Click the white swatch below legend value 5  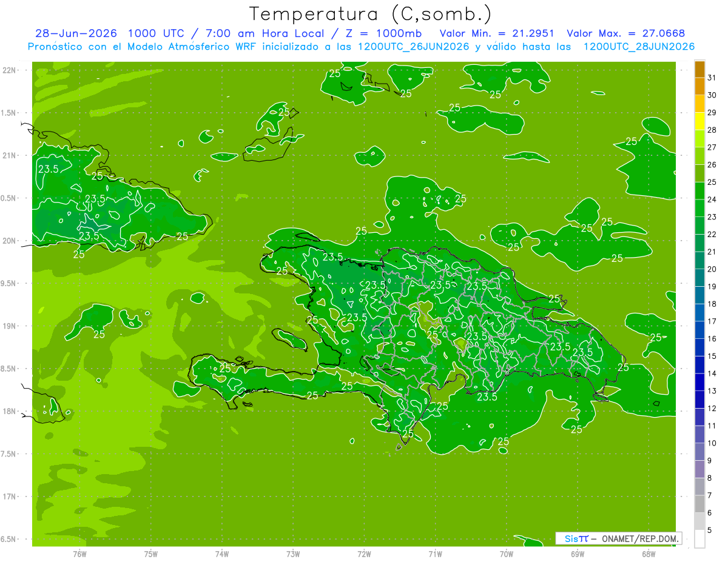click(x=699, y=539)
